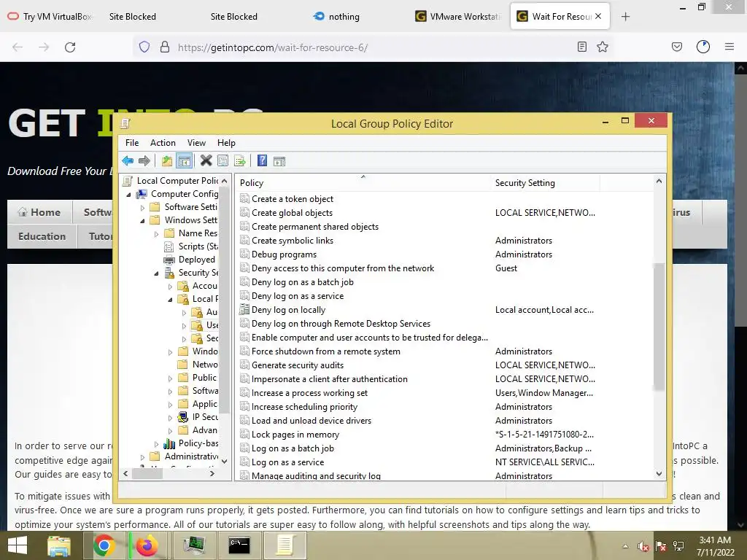Click the policy list scroll down arrow
The width and height of the screenshot is (747, 560).
(659, 474)
